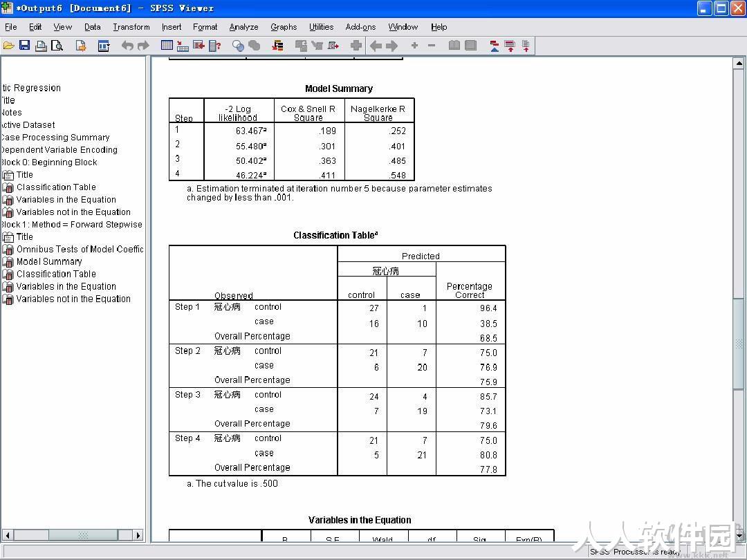Open the Add-ons menu

pos(360,27)
